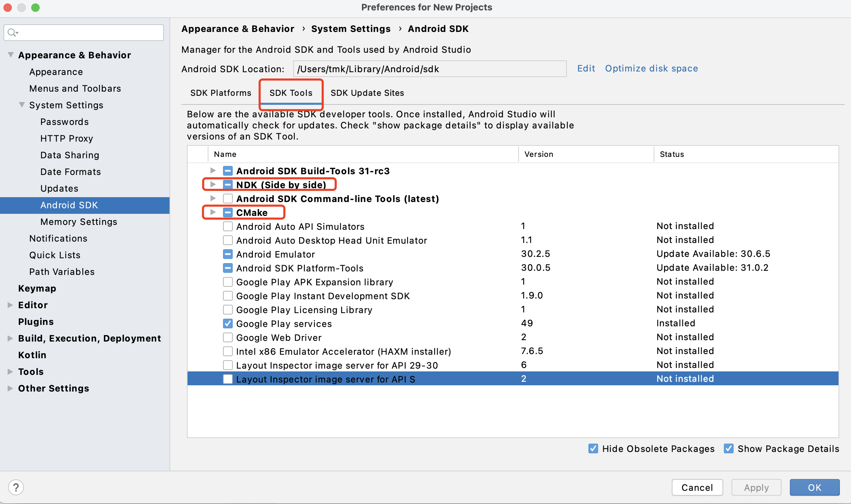Click the help question mark icon

16,487
